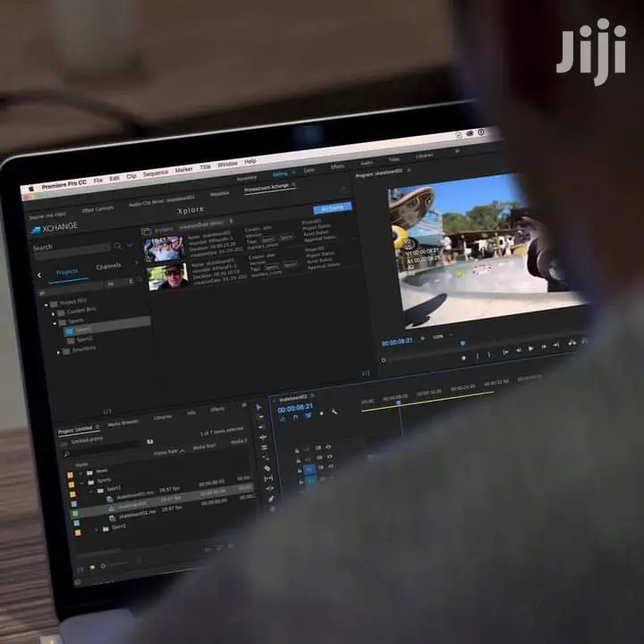The height and width of the screenshot is (644, 644).
Task: Click the grid view icon above results
Action: coord(146,232)
